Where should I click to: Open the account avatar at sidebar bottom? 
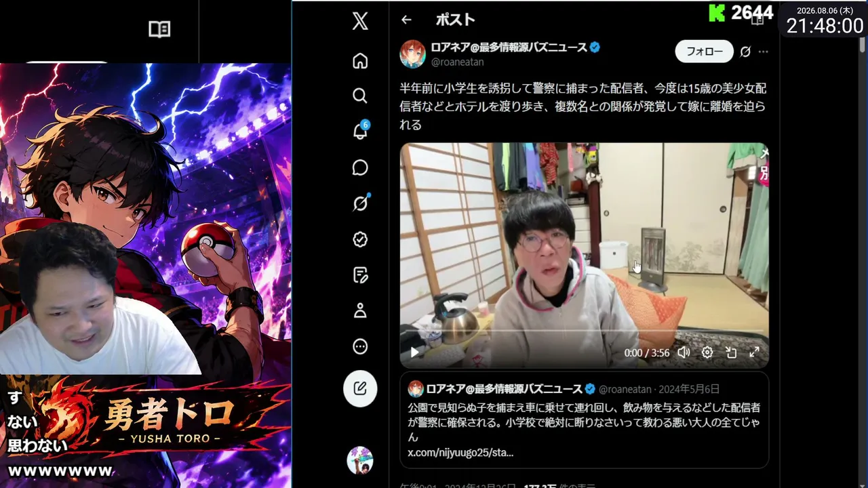click(360, 460)
